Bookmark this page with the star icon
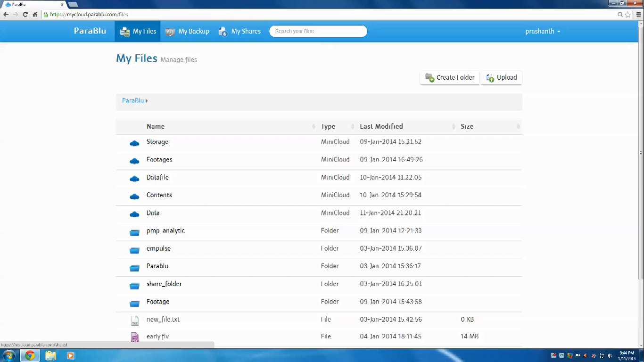The width and height of the screenshot is (644, 362). tap(627, 15)
